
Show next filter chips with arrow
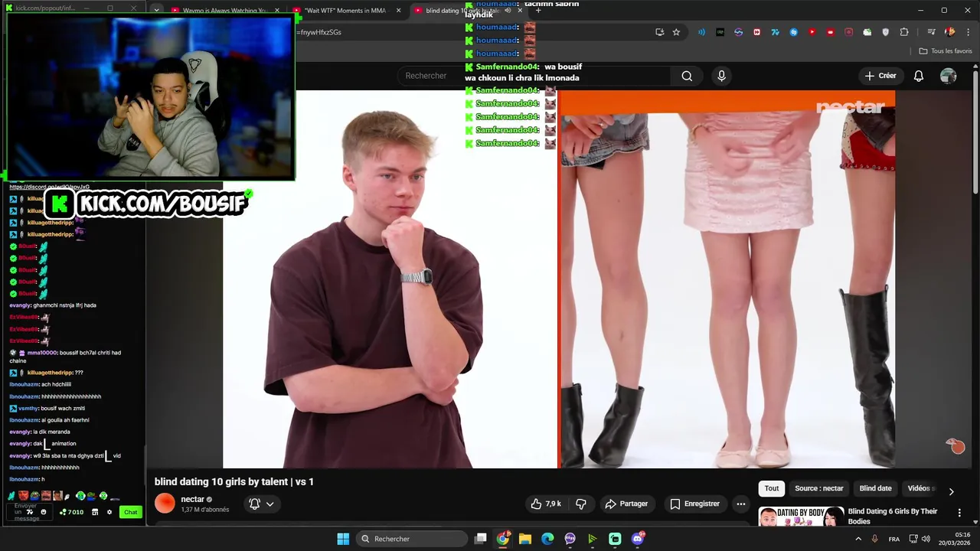[951, 491]
